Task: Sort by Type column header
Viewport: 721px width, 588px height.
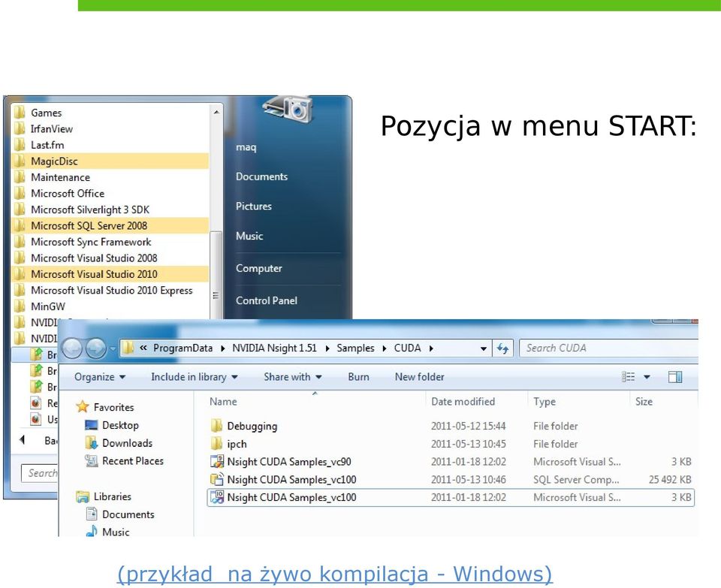Action: pyautogui.click(x=545, y=401)
